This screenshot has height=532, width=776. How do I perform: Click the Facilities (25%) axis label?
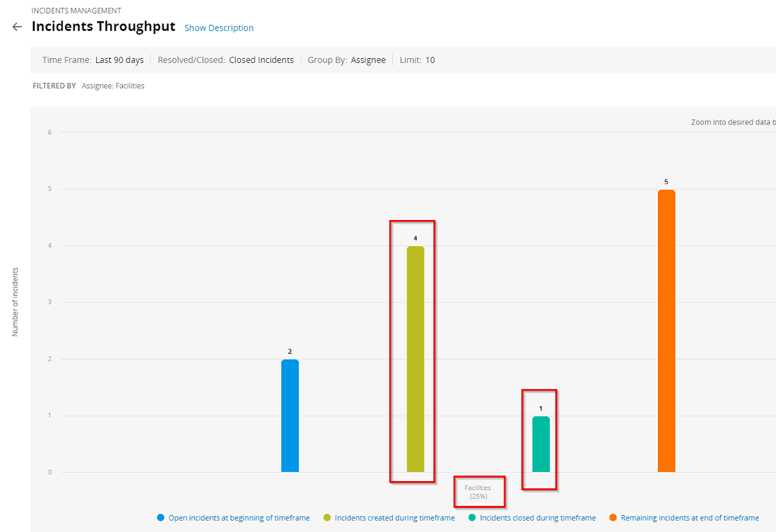(x=478, y=492)
